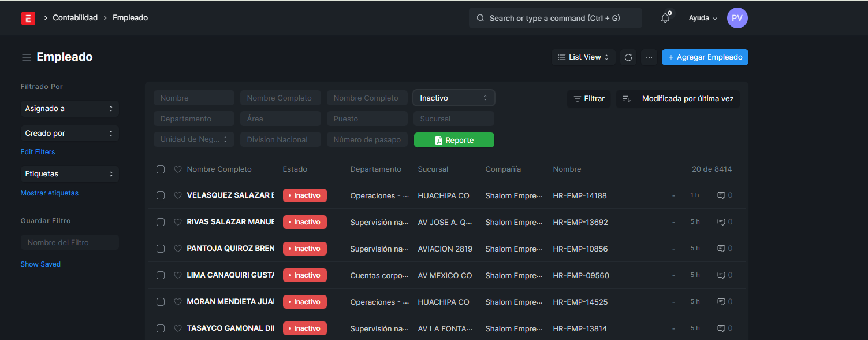868x340 pixels.
Task: Open the Ayuda help menu
Action: 702,18
